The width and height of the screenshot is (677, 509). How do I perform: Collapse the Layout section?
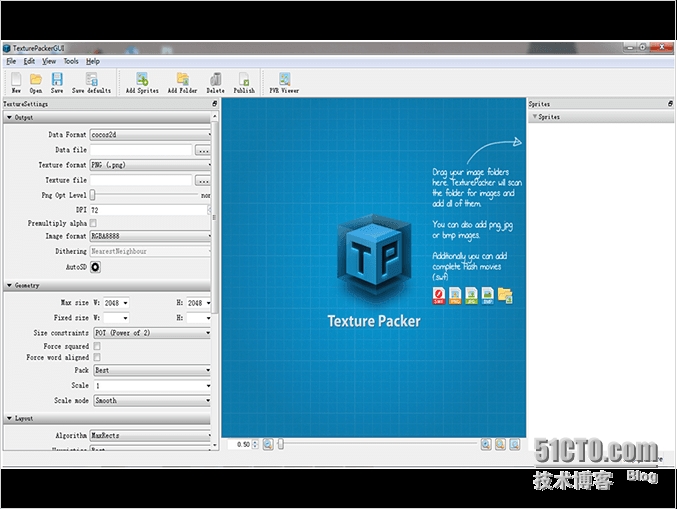9,418
